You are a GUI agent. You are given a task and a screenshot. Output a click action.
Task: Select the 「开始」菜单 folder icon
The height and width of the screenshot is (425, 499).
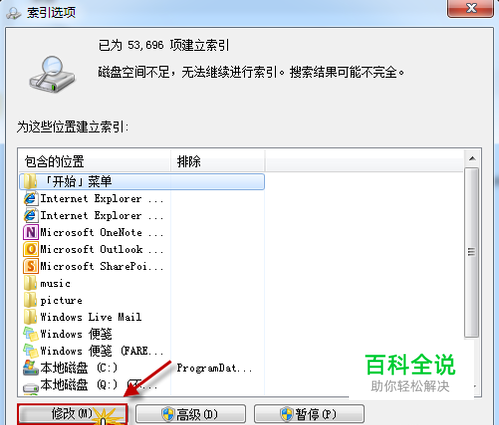tap(30, 182)
